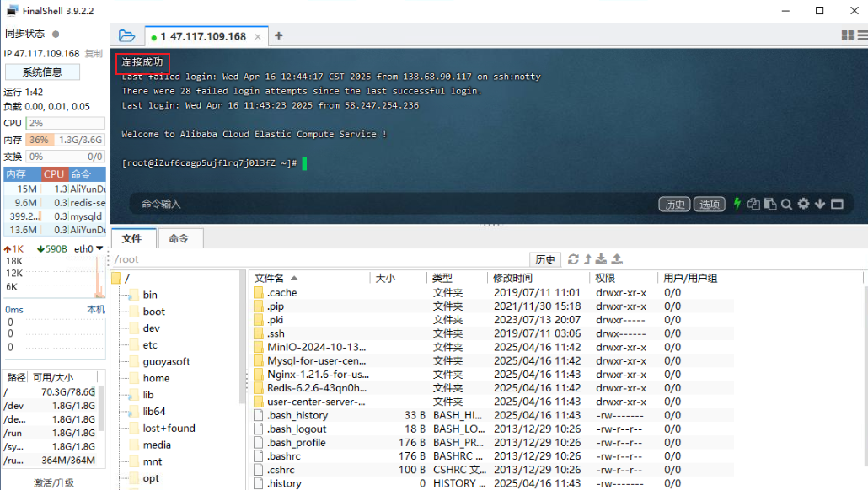The image size is (868, 490).
Task: Refresh the /root file listing
Action: coord(573,258)
